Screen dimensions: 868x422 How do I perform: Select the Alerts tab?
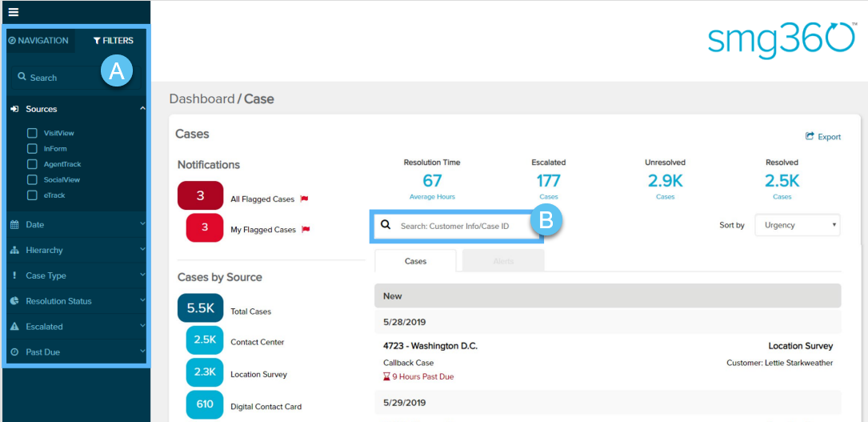tap(503, 261)
